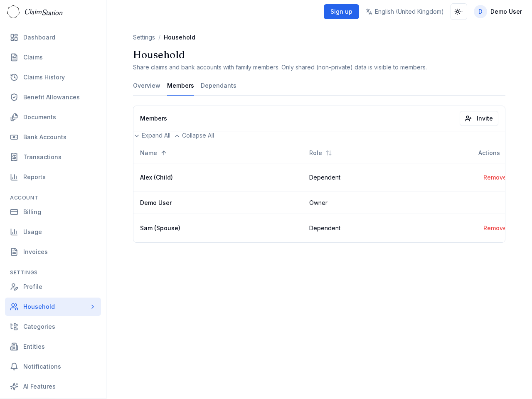The height and width of the screenshot is (399, 532).
Task: Open the language selector English (United Kingdom)
Action: pyautogui.click(x=404, y=12)
